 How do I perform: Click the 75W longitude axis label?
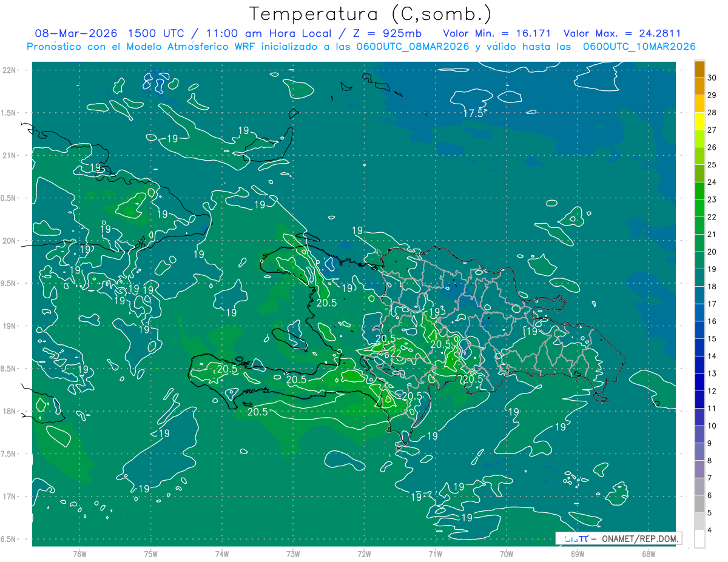151,554
